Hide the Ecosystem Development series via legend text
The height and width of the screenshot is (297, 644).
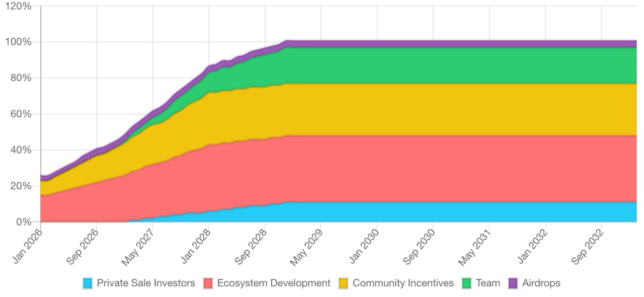tap(274, 283)
